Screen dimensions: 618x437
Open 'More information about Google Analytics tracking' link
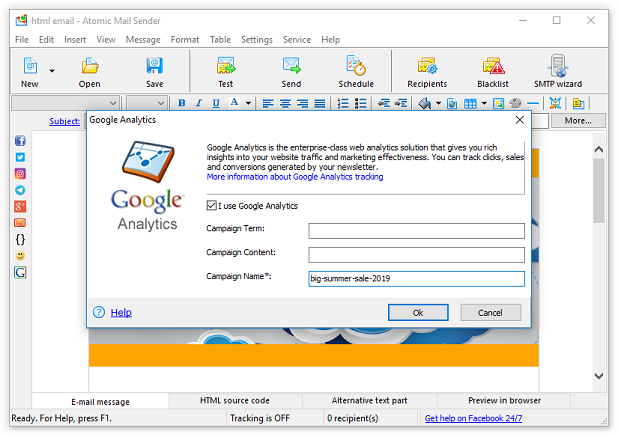(295, 177)
